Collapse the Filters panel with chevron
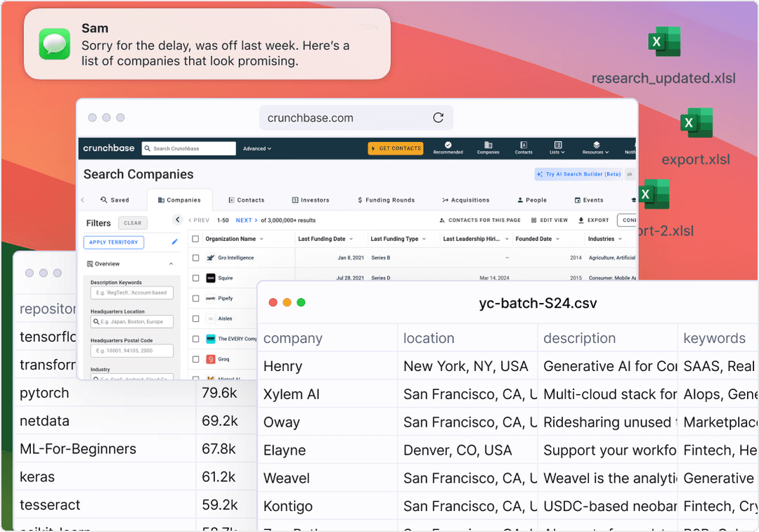Screen dimensions: 759x532 point(178,220)
